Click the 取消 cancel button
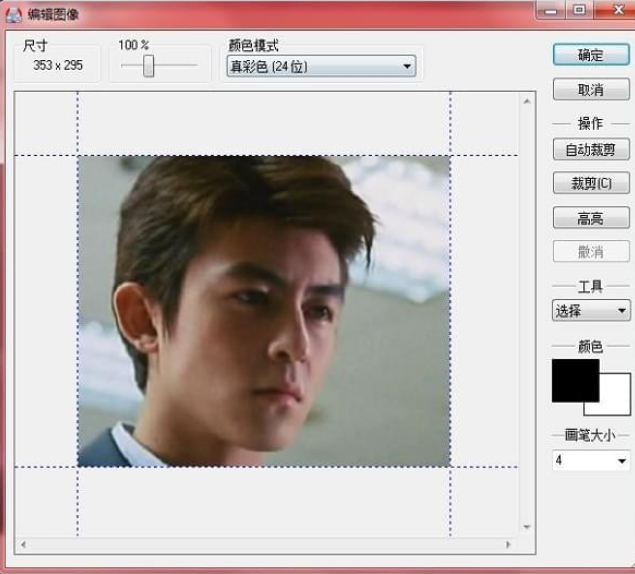The image size is (635, 574). (591, 90)
